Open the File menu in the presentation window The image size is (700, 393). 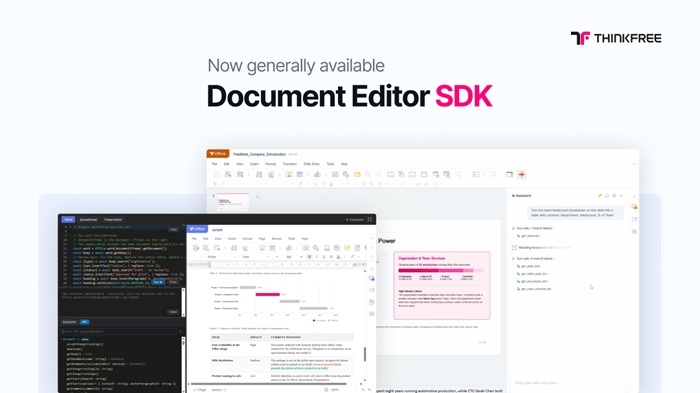click(x=214, y=164)
